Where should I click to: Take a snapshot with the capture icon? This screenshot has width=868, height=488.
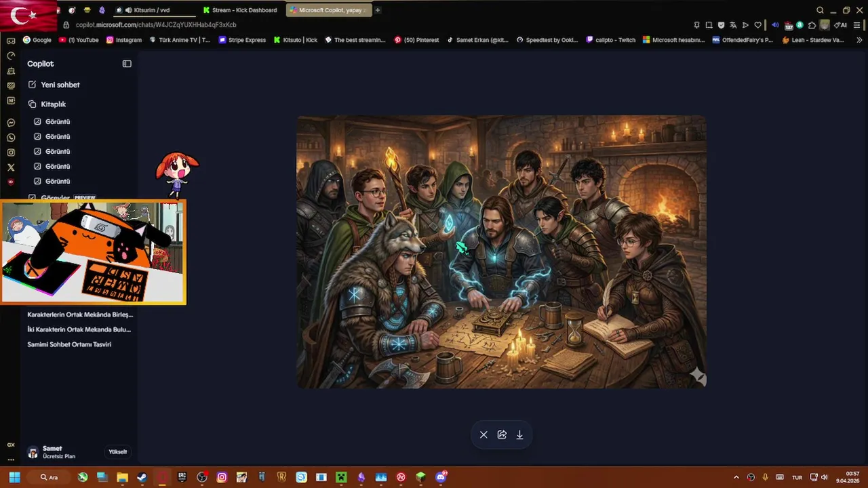(x=709, y=25)
